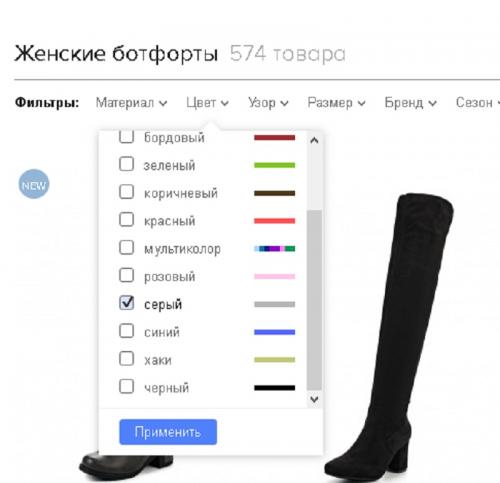Screen dimensions: 500x483
Task: Enable the красный color filter checkbox
Action: (x=127, y=220)
